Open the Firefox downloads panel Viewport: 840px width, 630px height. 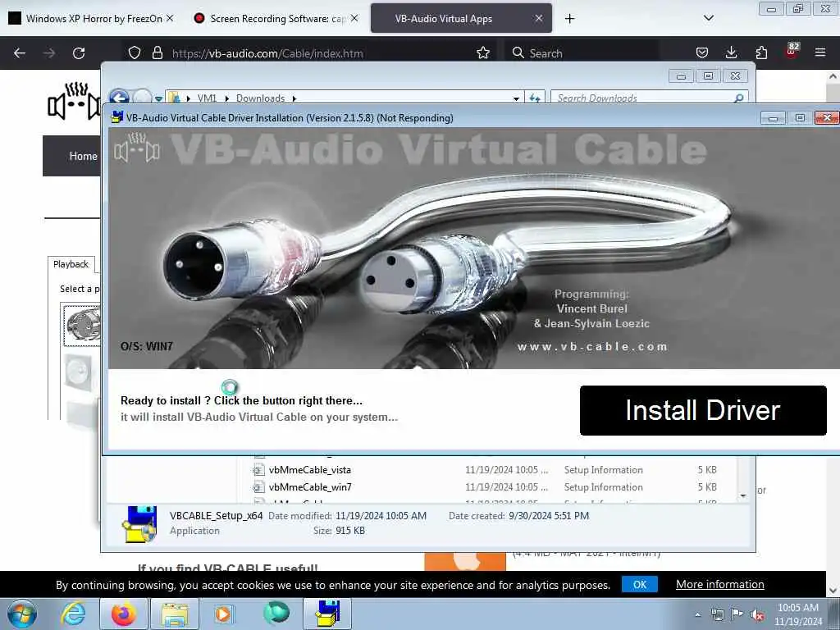(x=731, y=52)
